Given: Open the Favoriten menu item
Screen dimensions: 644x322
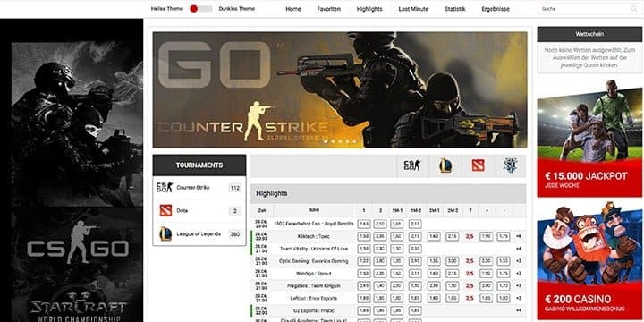Looking at the screenshot, I should 328,9.
